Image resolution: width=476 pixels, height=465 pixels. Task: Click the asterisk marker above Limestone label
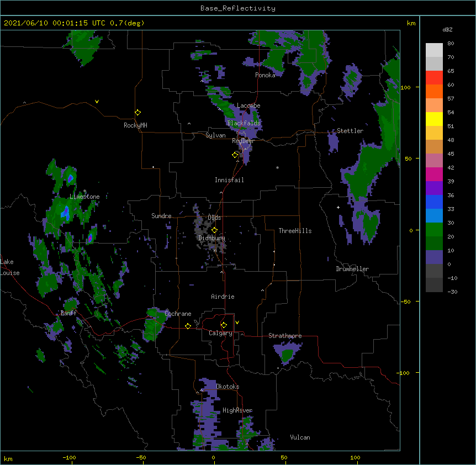84,191
